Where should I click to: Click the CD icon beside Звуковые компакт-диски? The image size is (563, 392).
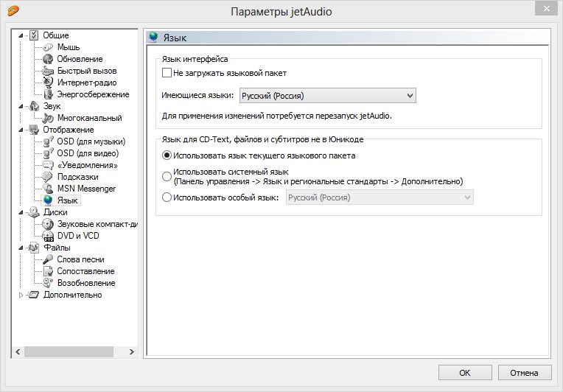coord(48,224)
